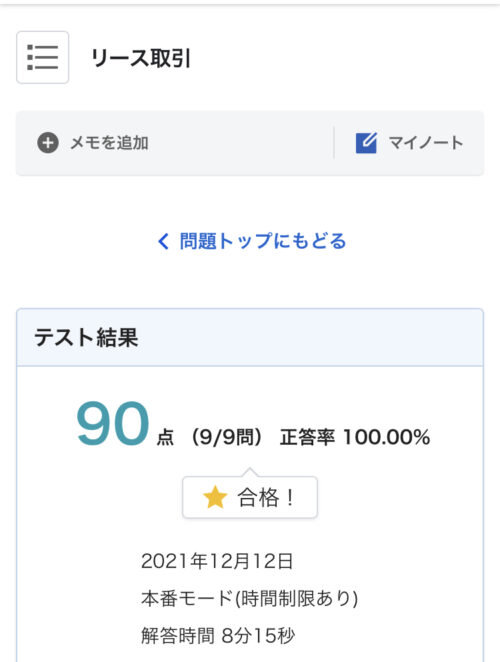Click the 合格！ badge
The image size is (500, 662).
(x=250, y=497)
